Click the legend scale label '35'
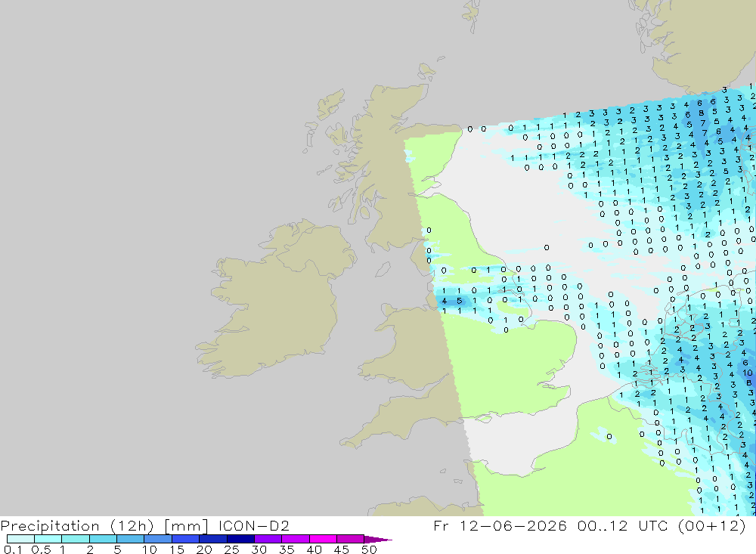The image size is (756, 554). coord(287,549)
